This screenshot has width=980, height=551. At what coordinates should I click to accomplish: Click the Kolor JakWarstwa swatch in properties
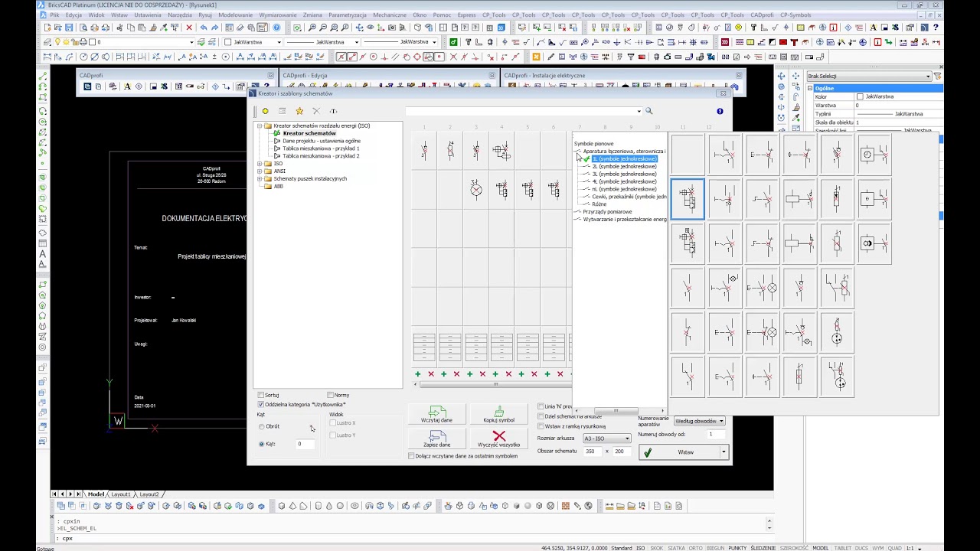[x=860, y=96]
